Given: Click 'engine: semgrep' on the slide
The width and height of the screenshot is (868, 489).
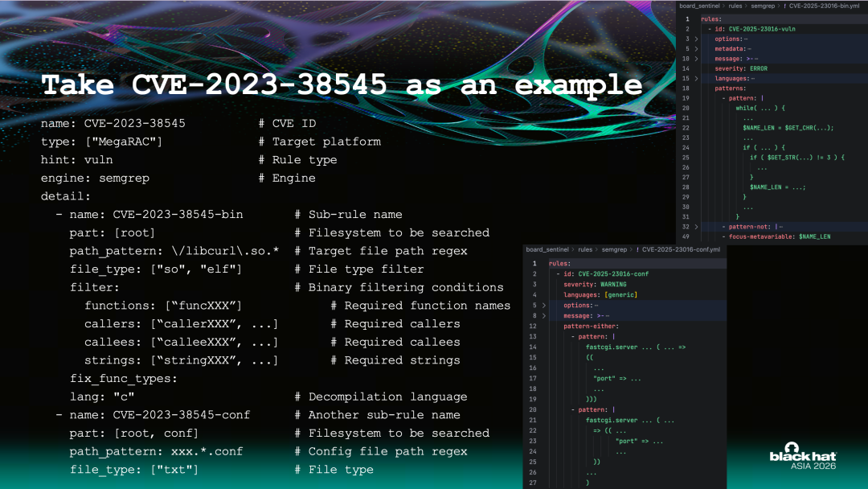Looking at the screenshot, I should (95, 179).
